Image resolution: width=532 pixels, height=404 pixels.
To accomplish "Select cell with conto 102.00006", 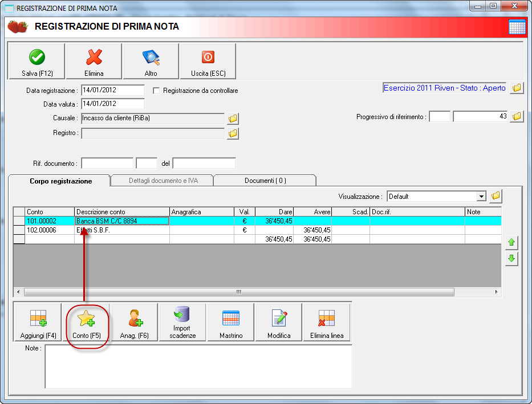I will [x=50, y=230].
